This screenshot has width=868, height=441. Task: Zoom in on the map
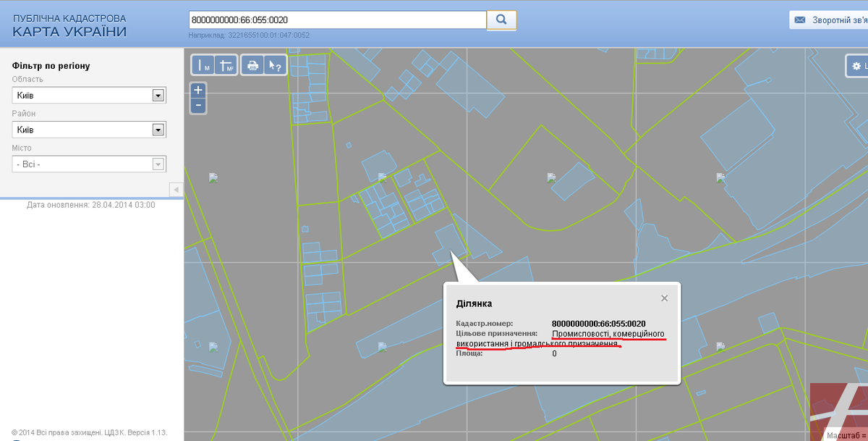[x=198, y=91]
